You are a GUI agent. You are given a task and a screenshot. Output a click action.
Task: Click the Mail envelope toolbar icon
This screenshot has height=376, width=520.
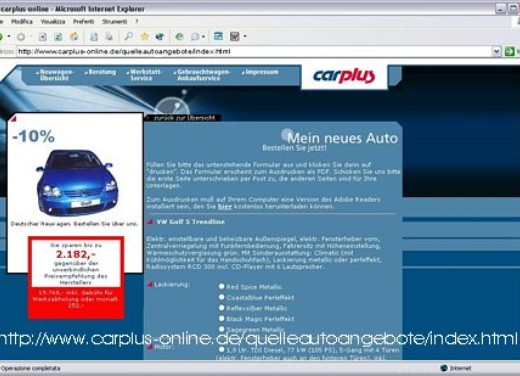tap(195, 36)
